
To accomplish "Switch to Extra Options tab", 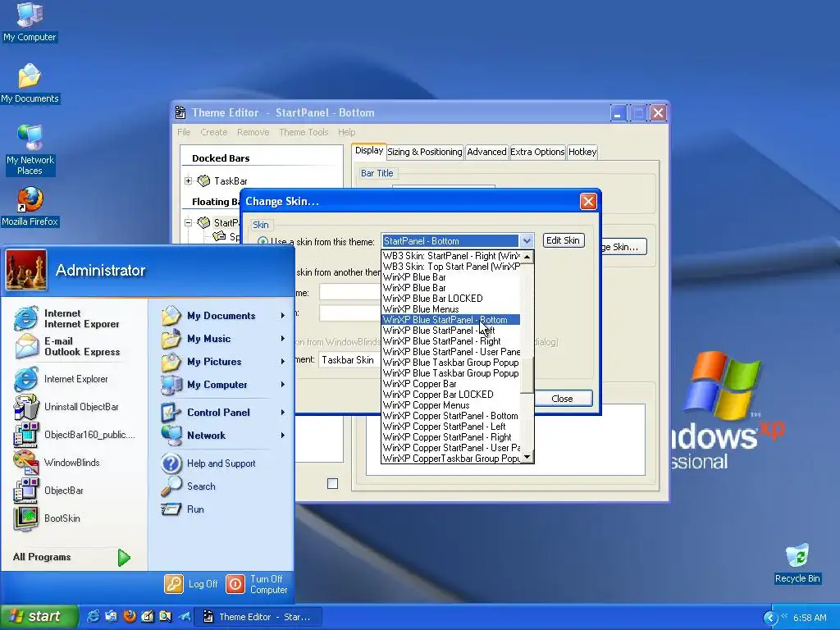I will (537, 152).
